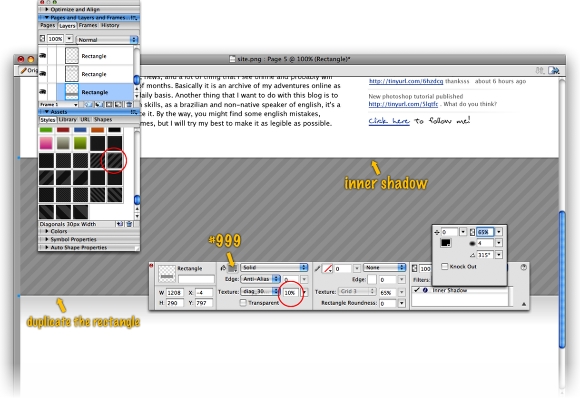Open the Frame 1 dropdown

point(58,105)
